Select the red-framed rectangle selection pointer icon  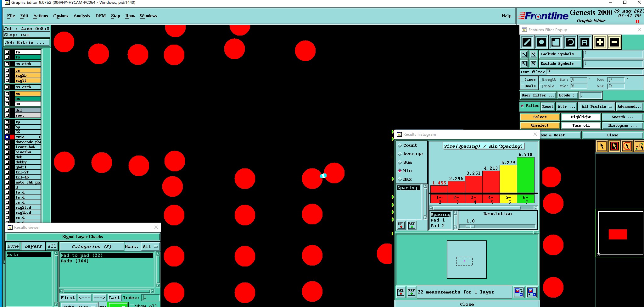pyautogui.click(x=614, y=146)
